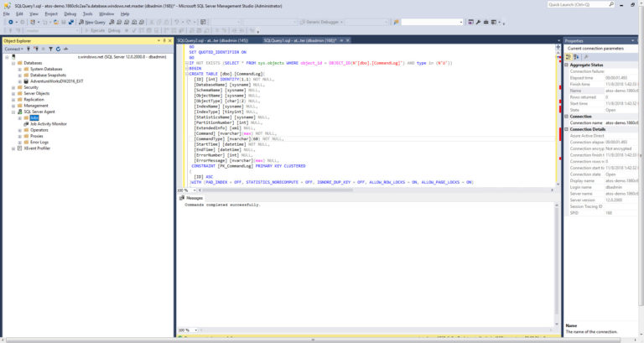Click the Debug button in SQL toolbar

tap(114, 30)
